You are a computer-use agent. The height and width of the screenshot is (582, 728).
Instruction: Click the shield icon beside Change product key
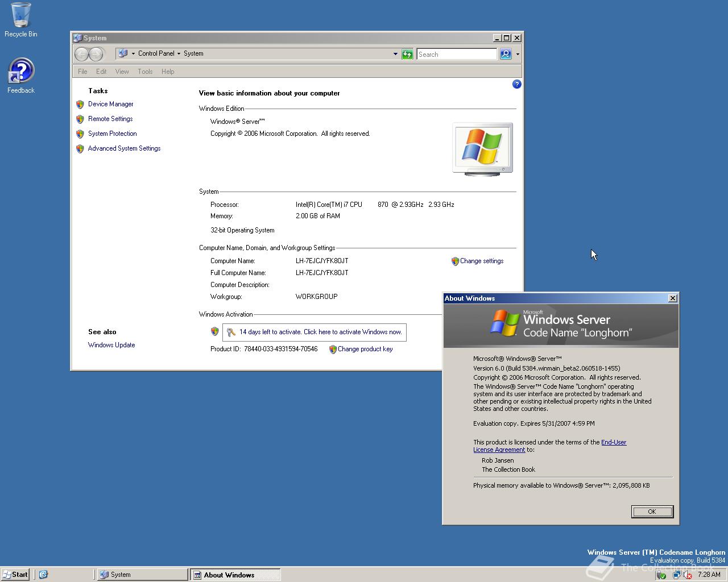[x=333, y=350]
